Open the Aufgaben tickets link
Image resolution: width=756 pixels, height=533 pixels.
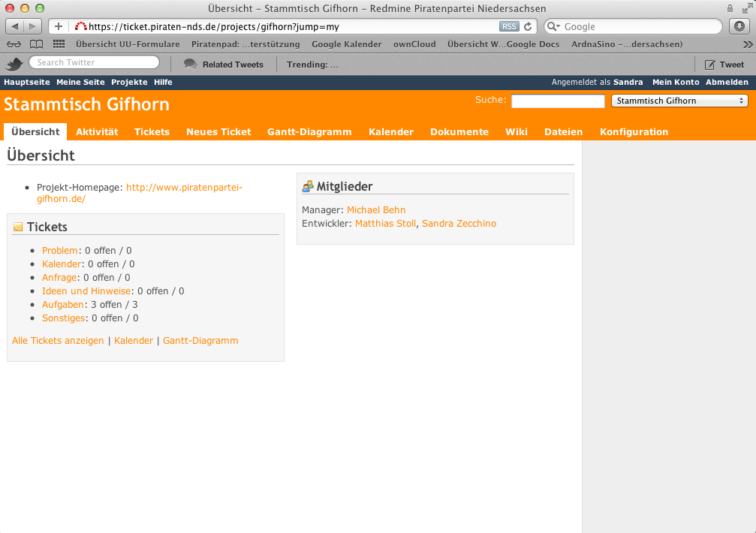point(62,305)
